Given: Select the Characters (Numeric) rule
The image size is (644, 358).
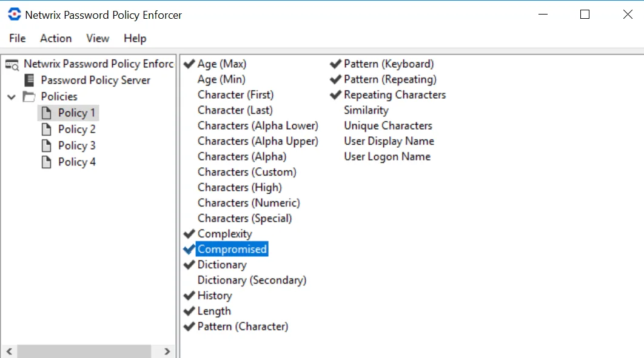Looking at the screenshot, I should point(249,203).
